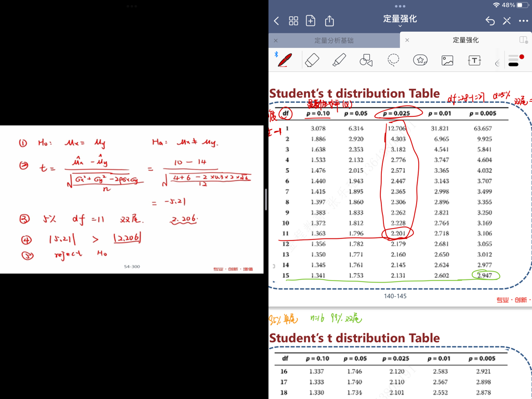
Task: Open the new window icon beside tabs
Action: 524,40
